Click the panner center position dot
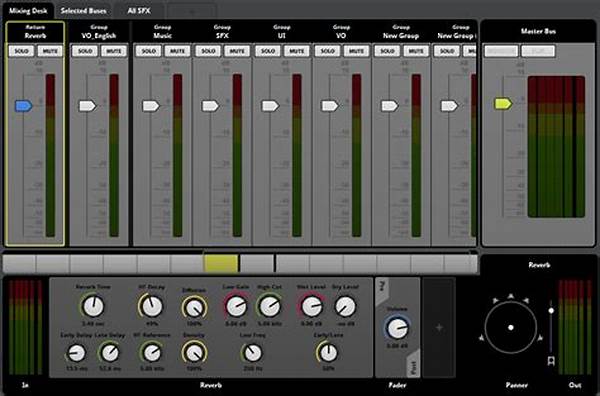The width and height of the screenshot is (600, 396). point(510,328)
